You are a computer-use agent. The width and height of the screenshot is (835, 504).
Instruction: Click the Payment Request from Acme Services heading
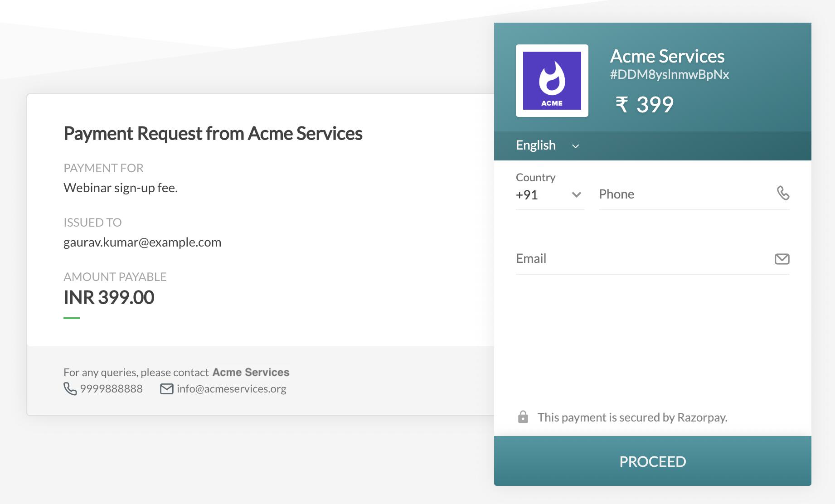(x=213, y=133)
